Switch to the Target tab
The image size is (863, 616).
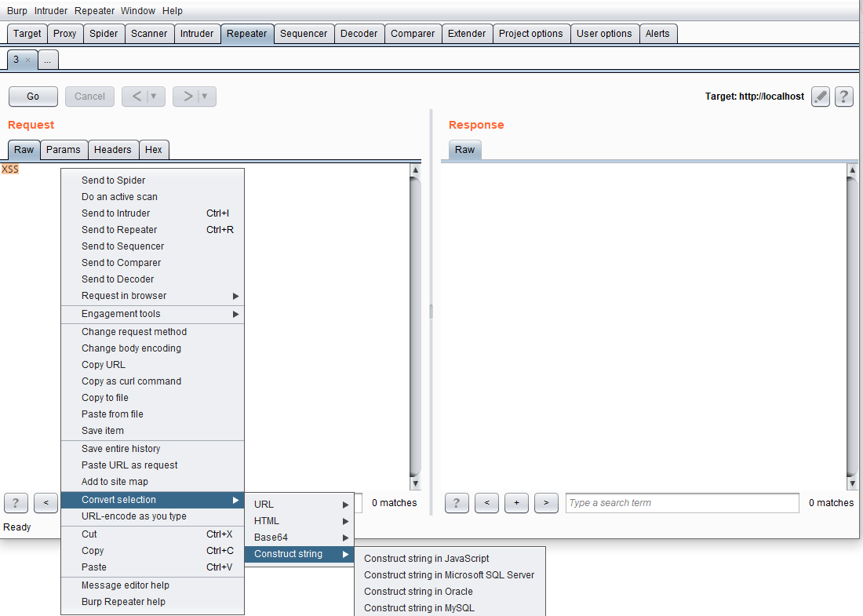click(x=27, y=34)
